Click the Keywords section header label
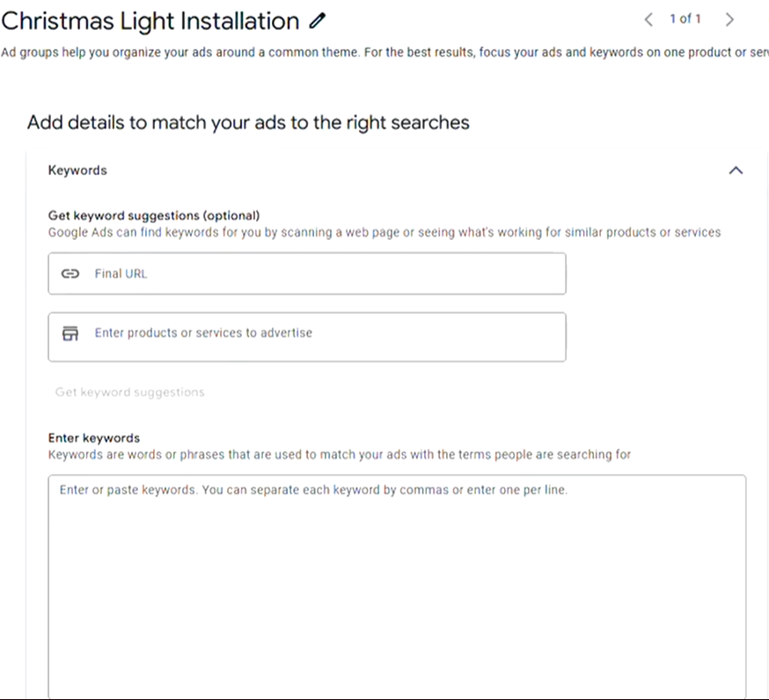Image resolution: width=769 pixels, height=700 pixels. (77, 171)
